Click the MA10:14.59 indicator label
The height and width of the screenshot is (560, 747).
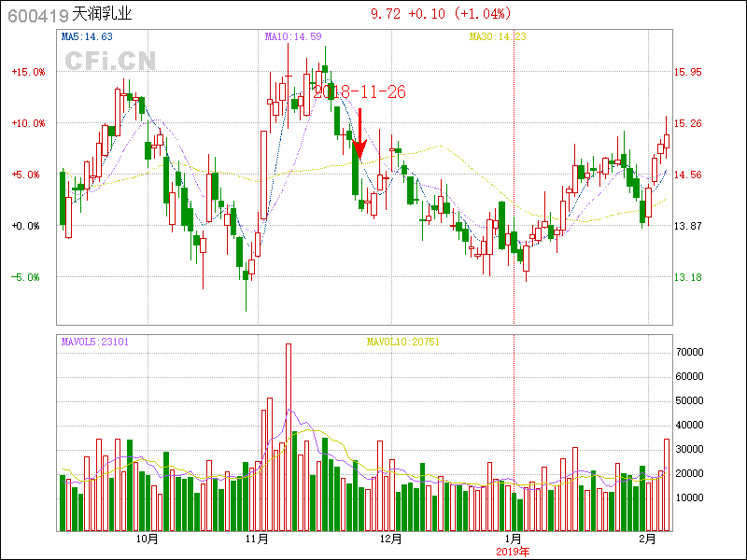pos(293,37)
